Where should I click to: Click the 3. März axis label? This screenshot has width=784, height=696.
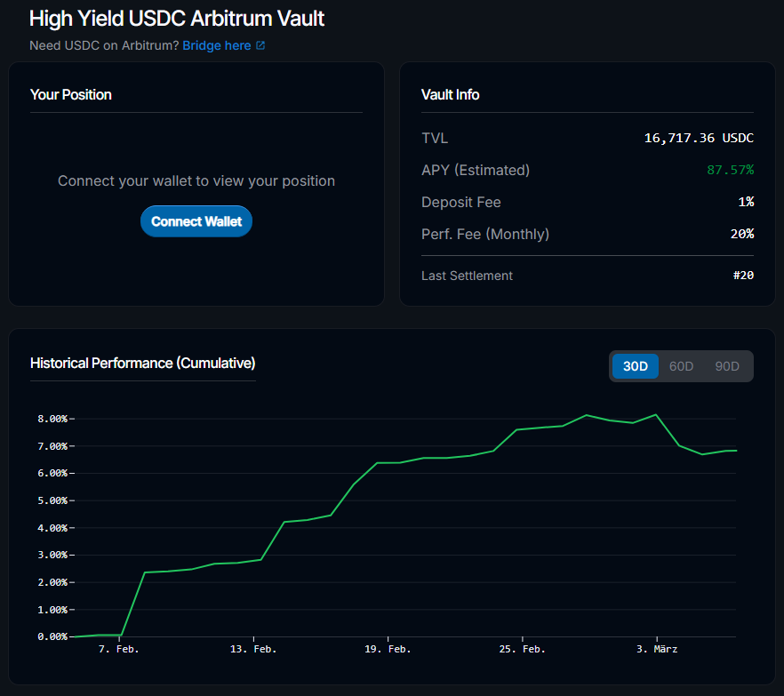657,649
